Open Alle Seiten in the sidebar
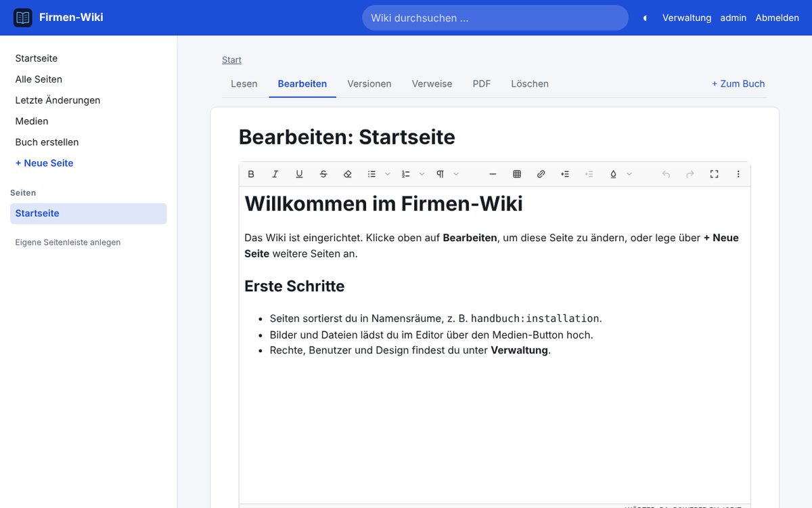Image resolution: width=812 pixels, height=508 pixels. coord(39,79)
